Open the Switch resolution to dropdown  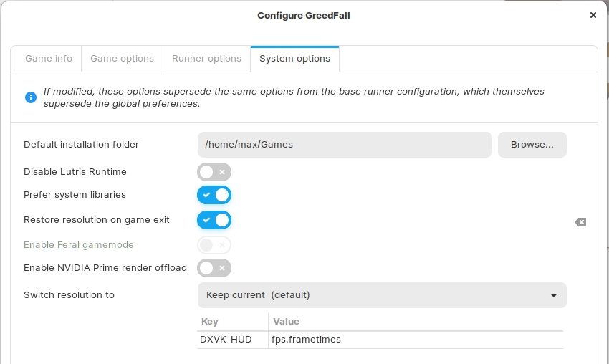(x=382, y=295)
